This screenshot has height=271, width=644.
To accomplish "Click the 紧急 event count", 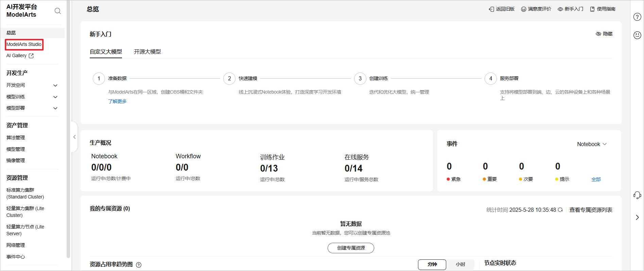I will [x=449, y=166].
